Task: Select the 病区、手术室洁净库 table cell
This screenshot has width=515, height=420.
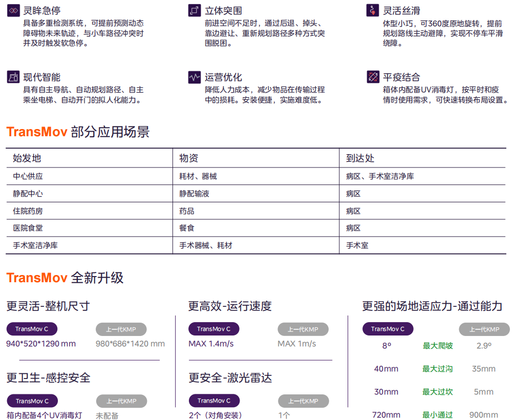Action: pos(380,176)
